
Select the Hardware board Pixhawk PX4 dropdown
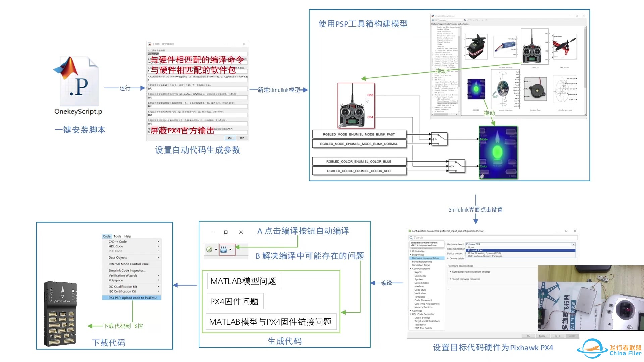click(x=520, y=244)
